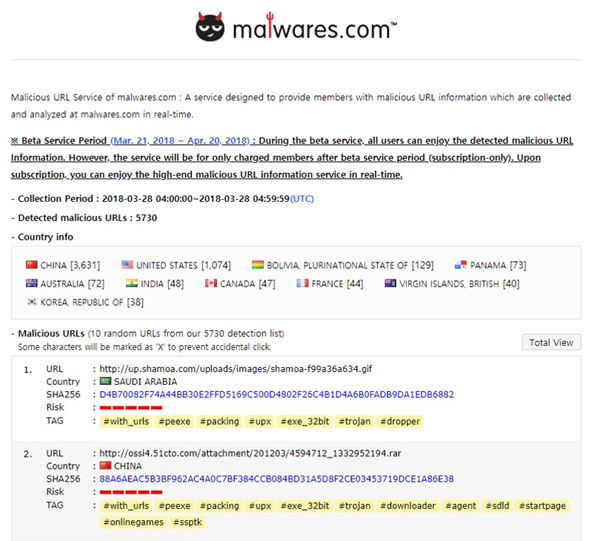Open the beta period date link

coord(180,141)
